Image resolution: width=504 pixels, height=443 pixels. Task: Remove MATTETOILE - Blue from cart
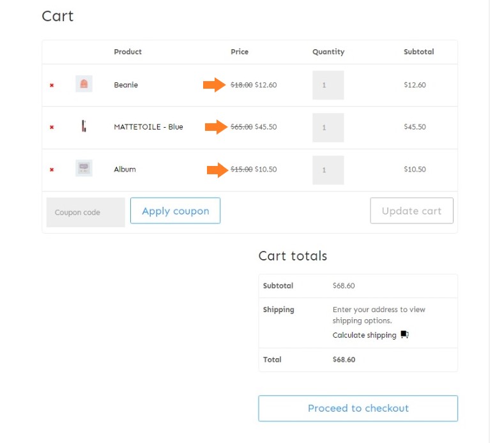click(x=52, y=127)
